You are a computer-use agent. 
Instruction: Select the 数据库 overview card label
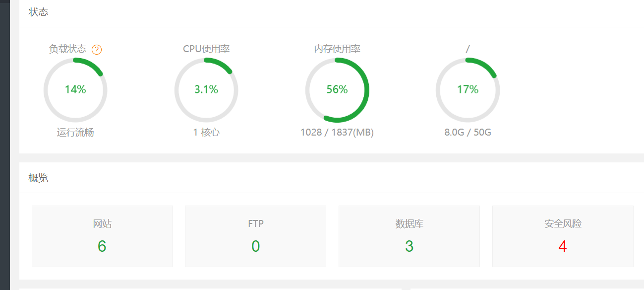point(409,224)
